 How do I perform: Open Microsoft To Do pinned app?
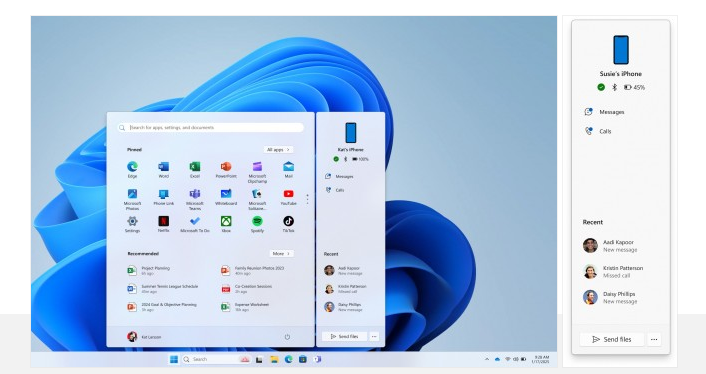[195, 224]
